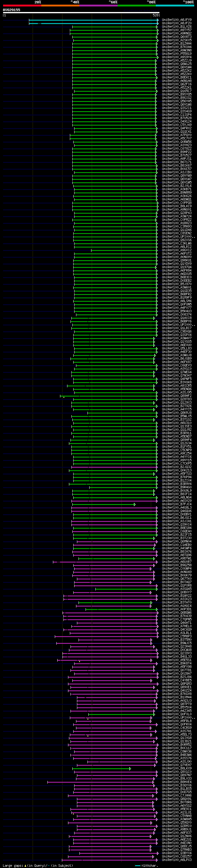Select the UniRef100_C5YJ49 label
This screenshot has height=868, width=197.
[x=177, y=125]
